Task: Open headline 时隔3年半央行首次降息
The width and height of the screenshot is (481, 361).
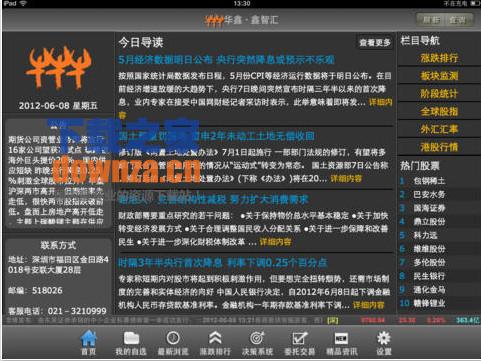Action: point(223,263)
